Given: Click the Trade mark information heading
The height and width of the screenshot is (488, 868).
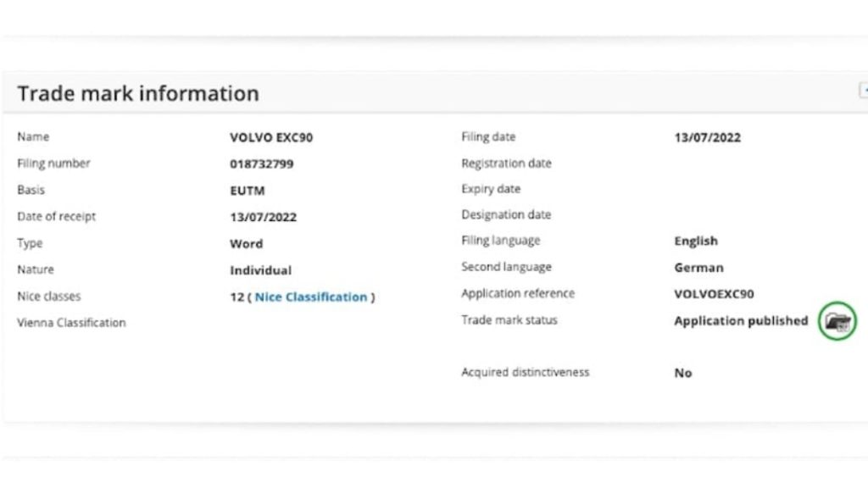Looking at the screenshot, I should [138, 93].
